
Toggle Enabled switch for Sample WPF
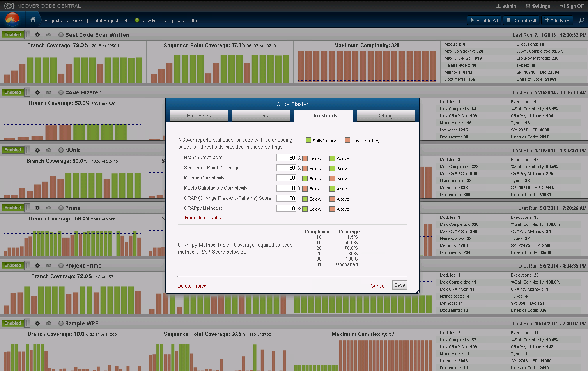(16, 323)
